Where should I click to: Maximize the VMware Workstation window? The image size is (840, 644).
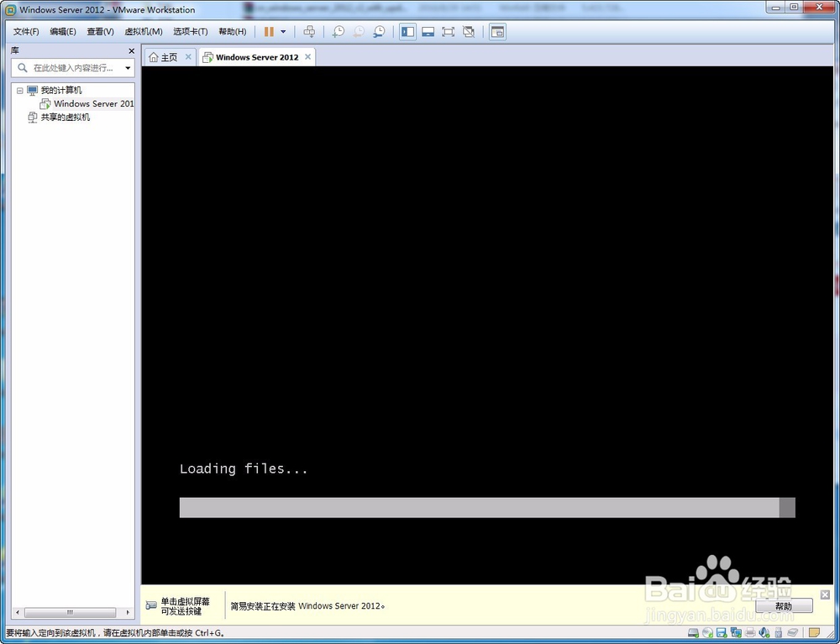pos(794,7)
